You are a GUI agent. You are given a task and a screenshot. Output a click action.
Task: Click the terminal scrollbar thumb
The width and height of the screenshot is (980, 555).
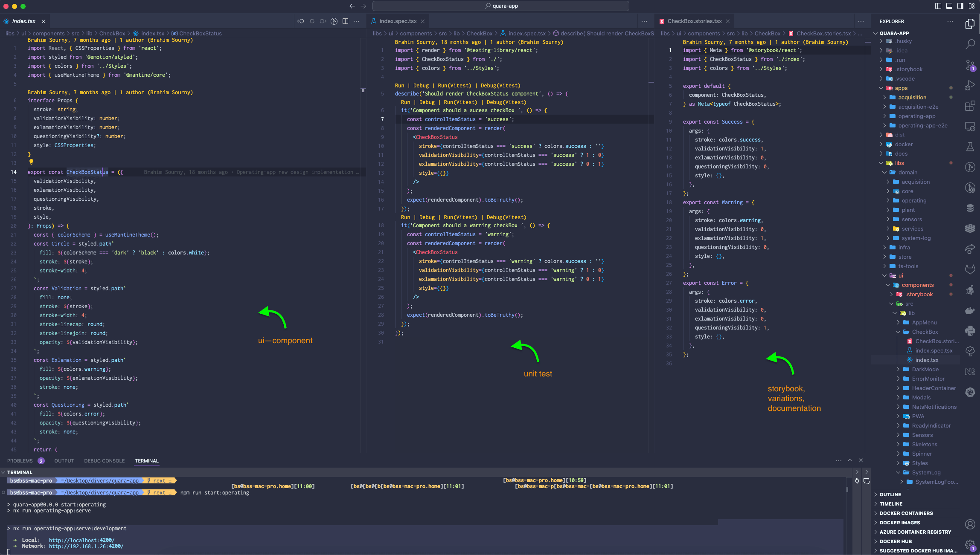[x=847, y=489]
